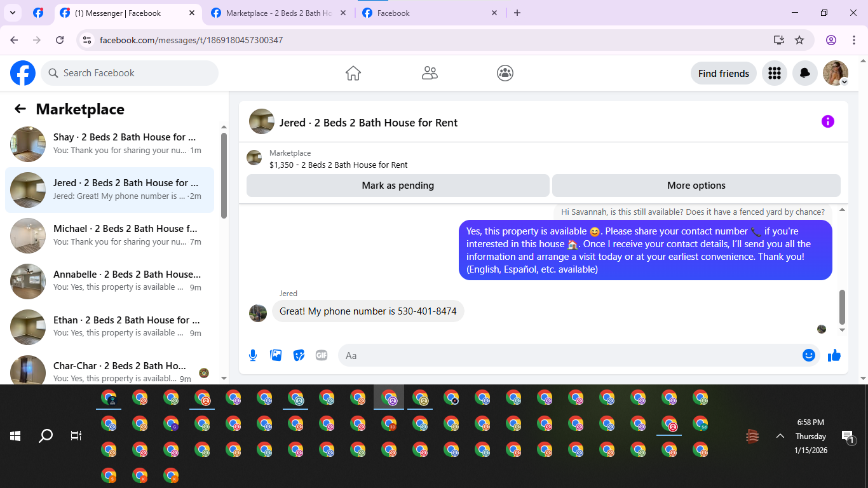Viewport: 868px width, 488px height.
Task: Open the tab search dropdown arrow
Action: 12,13
